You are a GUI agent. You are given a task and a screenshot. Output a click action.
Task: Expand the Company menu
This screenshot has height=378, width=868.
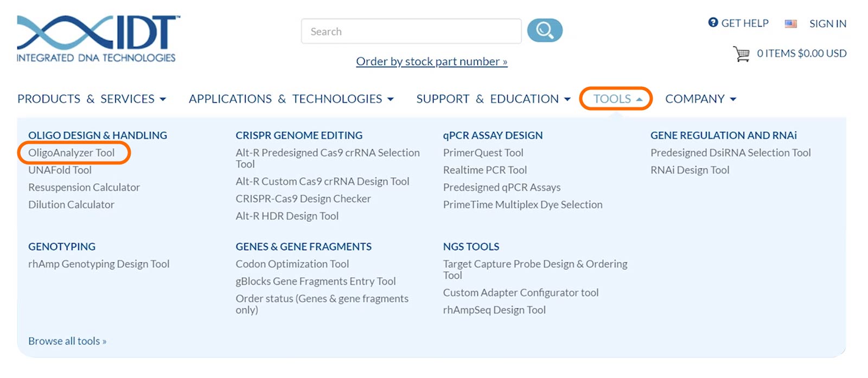(x=701, y=99)
